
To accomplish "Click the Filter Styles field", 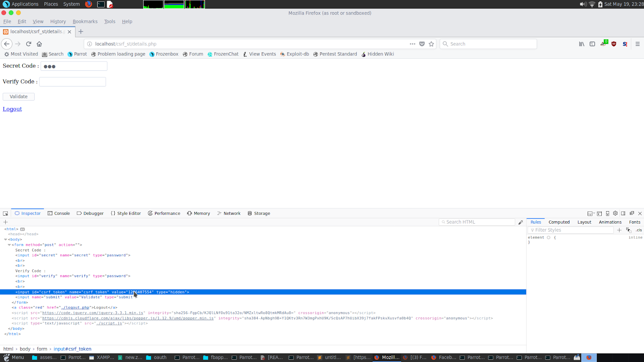I will [571, 230].
